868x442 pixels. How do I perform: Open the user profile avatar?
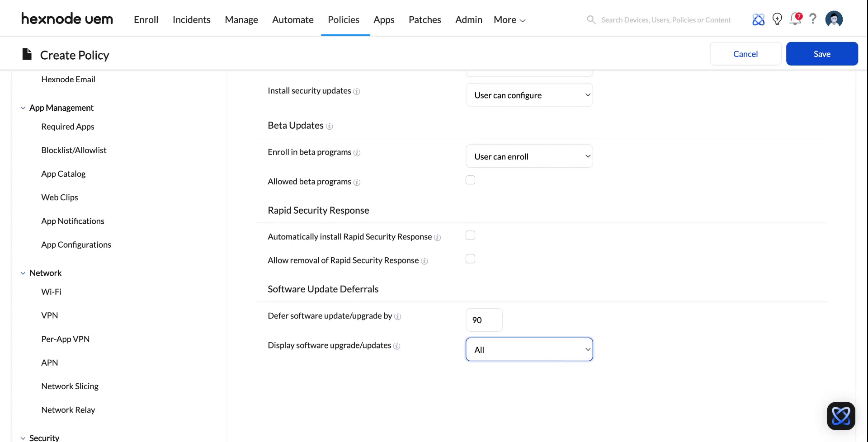(x=834, y=19)
